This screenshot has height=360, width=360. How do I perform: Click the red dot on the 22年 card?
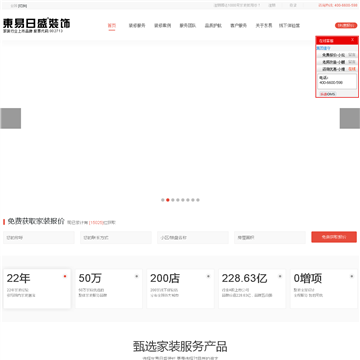pyautogui.click(x=65, y=276)
